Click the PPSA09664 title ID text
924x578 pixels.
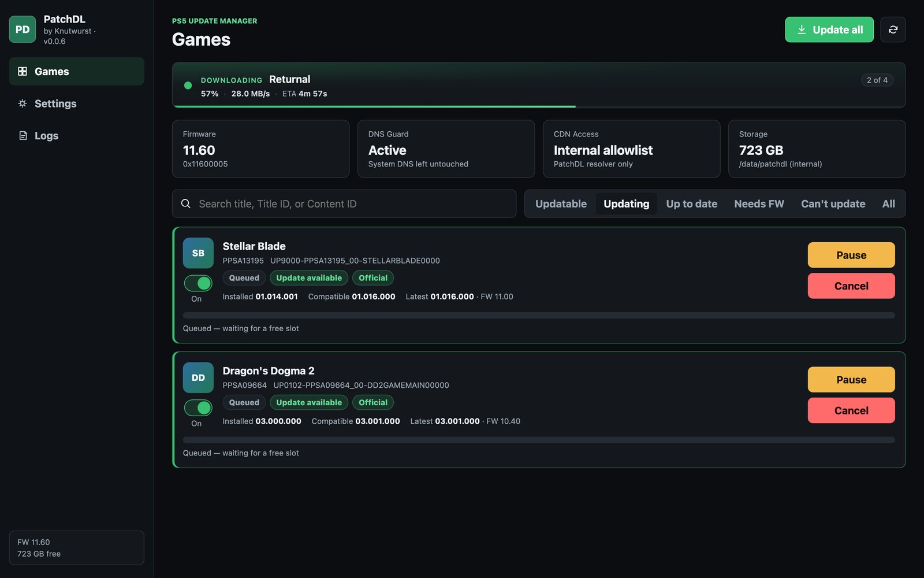(x=245, y=386)
